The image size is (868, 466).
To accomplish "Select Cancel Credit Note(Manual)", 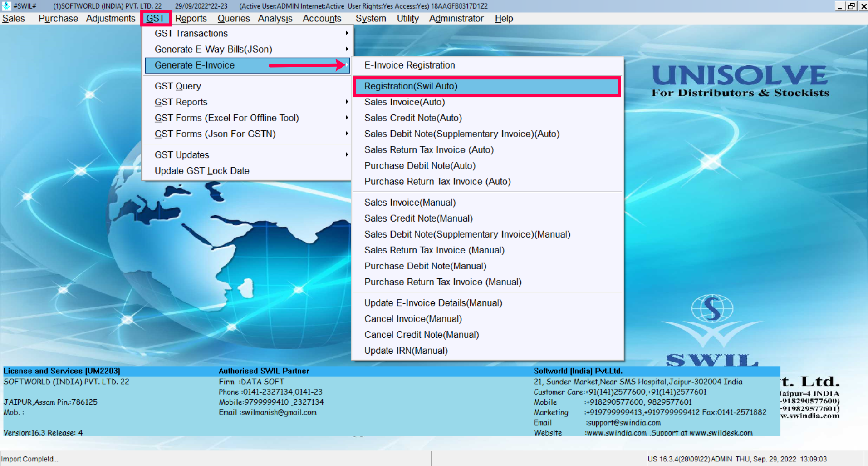I will coord(487,335).
